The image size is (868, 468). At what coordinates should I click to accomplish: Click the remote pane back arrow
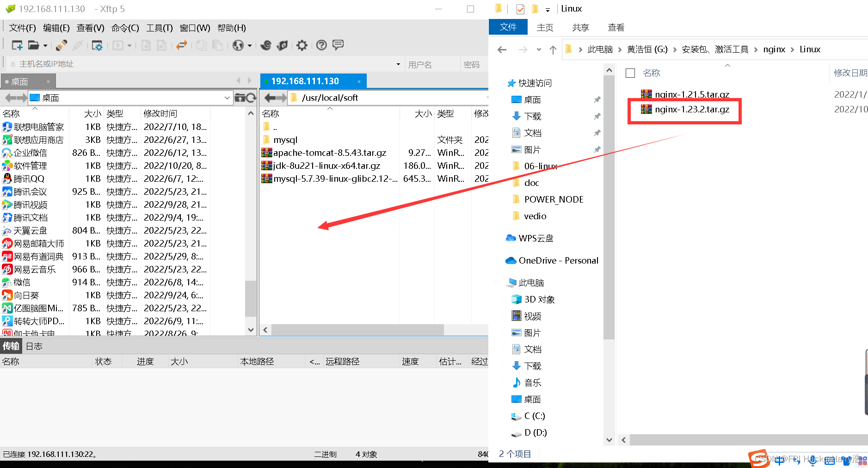pos(270,98)
